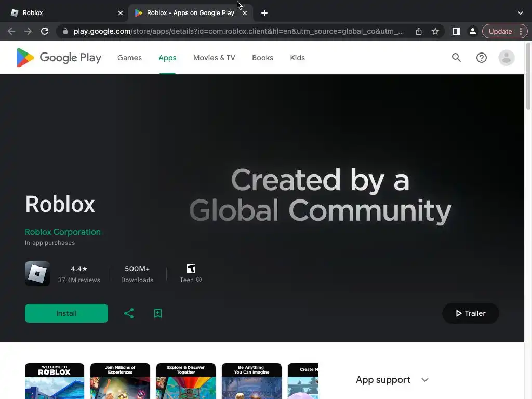Screen dimensions: 532x399
Task: Close the Roblox - Apps on Google Play tab
Action: (245, 13)
